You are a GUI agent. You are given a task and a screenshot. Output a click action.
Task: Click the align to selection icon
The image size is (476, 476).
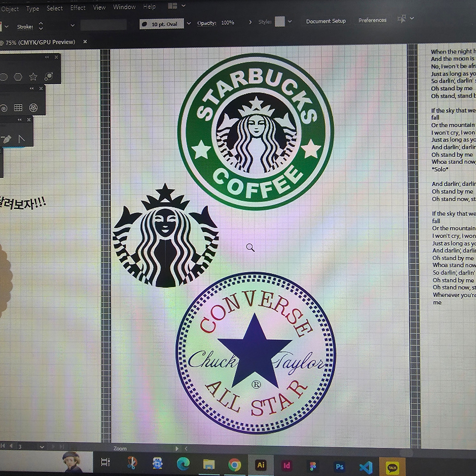click(x=402, y=19)
